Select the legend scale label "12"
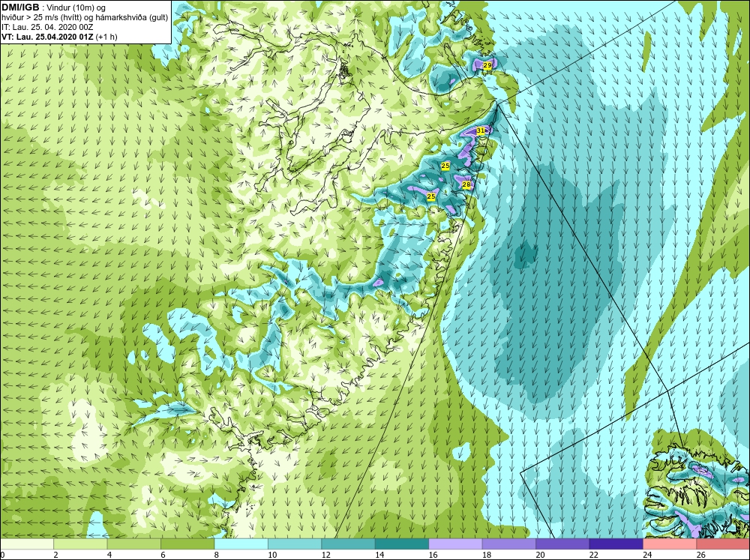 click(x=325, y=555)
